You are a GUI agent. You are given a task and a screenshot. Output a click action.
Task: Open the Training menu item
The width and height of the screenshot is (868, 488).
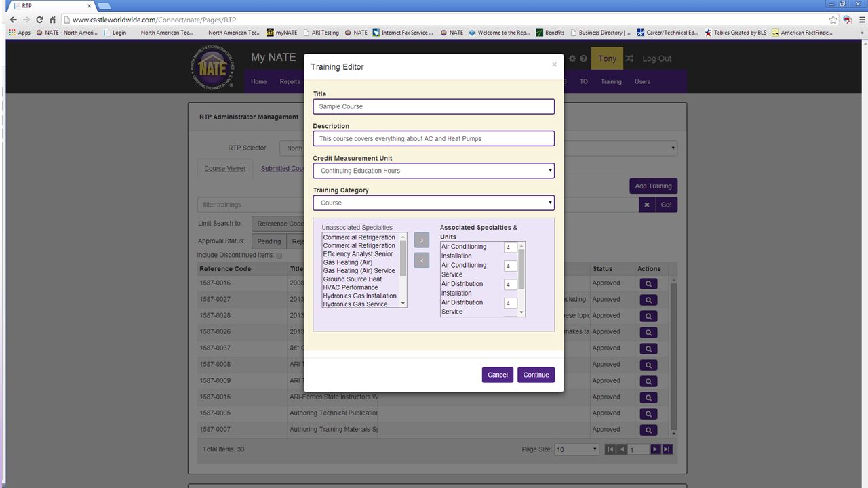(x=611, y=81)
